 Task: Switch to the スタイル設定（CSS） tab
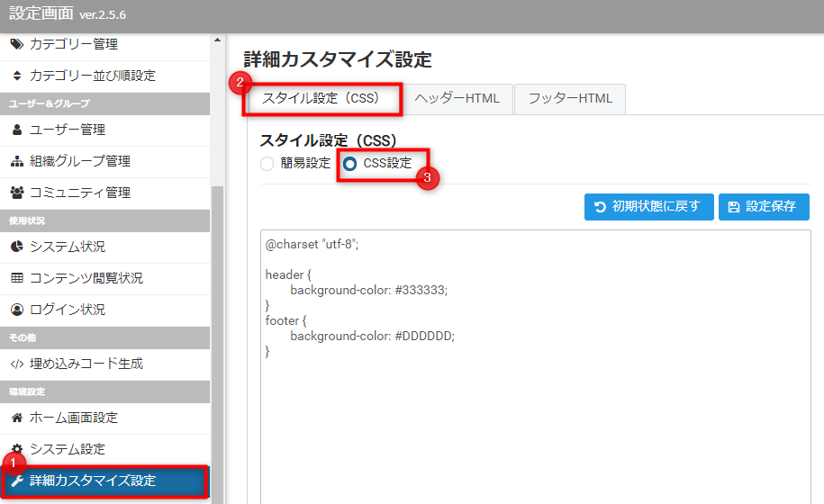[321, 98]
